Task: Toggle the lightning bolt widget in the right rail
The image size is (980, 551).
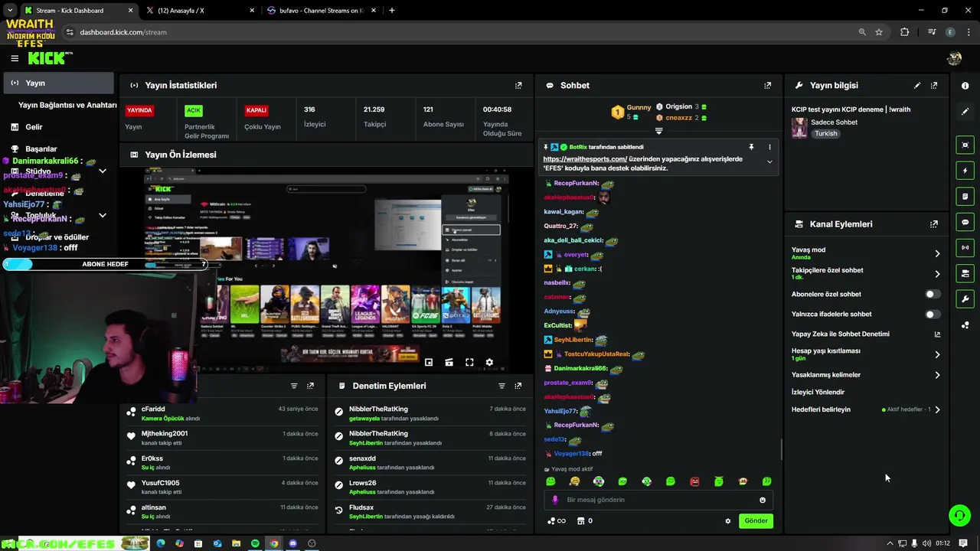Action: (965, 171)
